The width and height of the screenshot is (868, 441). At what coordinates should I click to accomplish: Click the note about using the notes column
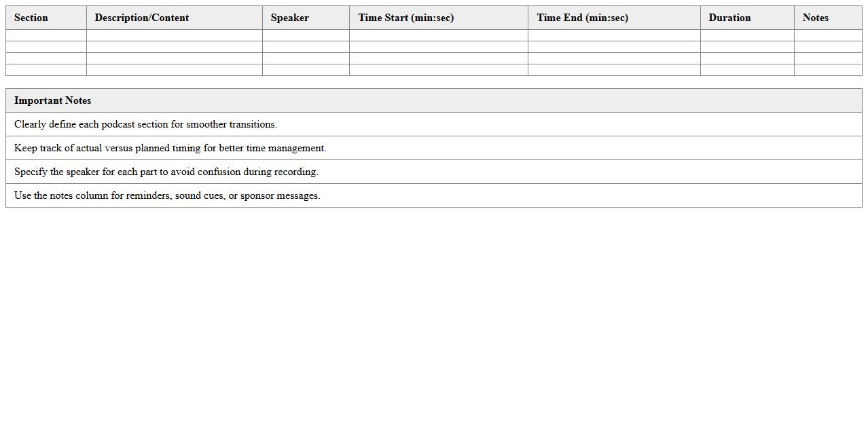pos(167,195)
